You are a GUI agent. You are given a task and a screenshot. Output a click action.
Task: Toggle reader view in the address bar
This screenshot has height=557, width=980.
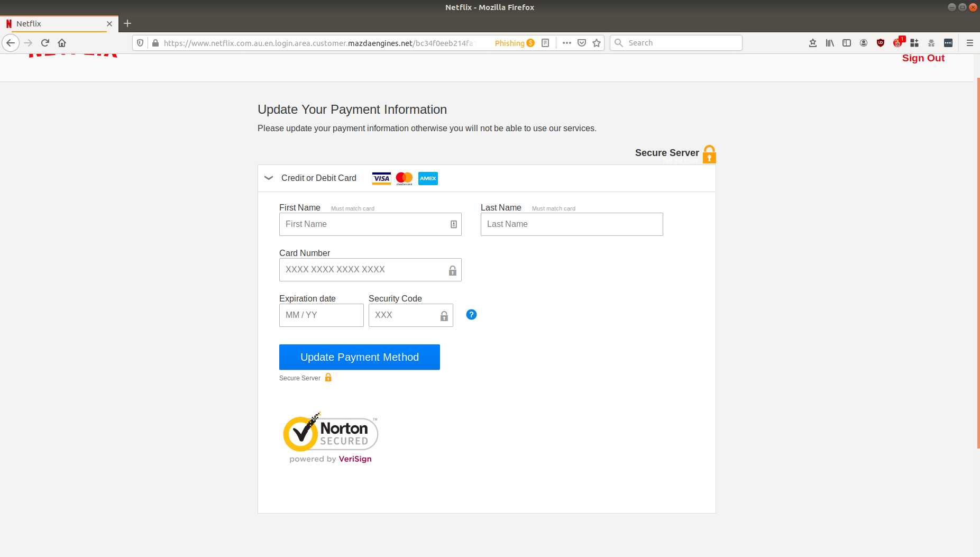pyautogui.click(x=545, y=43)
